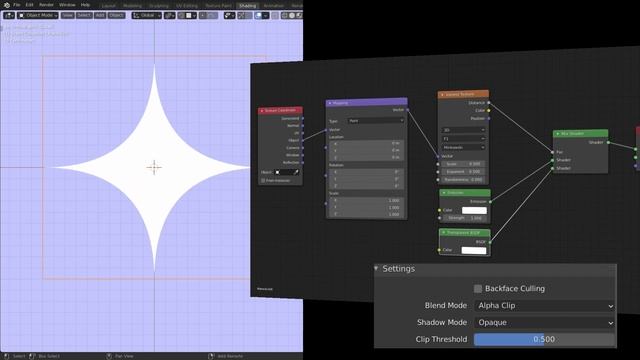This screenshot has width=640, height=360.
Task: Open the viewport Select menu
Action: coord(84,16)
